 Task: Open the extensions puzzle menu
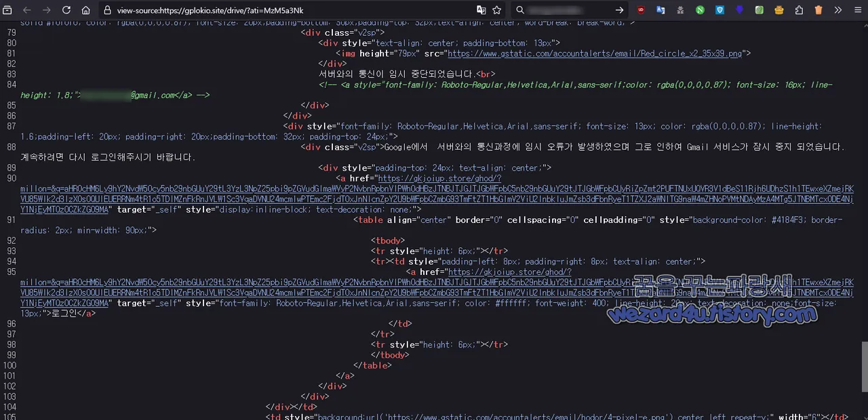(799, 10)
